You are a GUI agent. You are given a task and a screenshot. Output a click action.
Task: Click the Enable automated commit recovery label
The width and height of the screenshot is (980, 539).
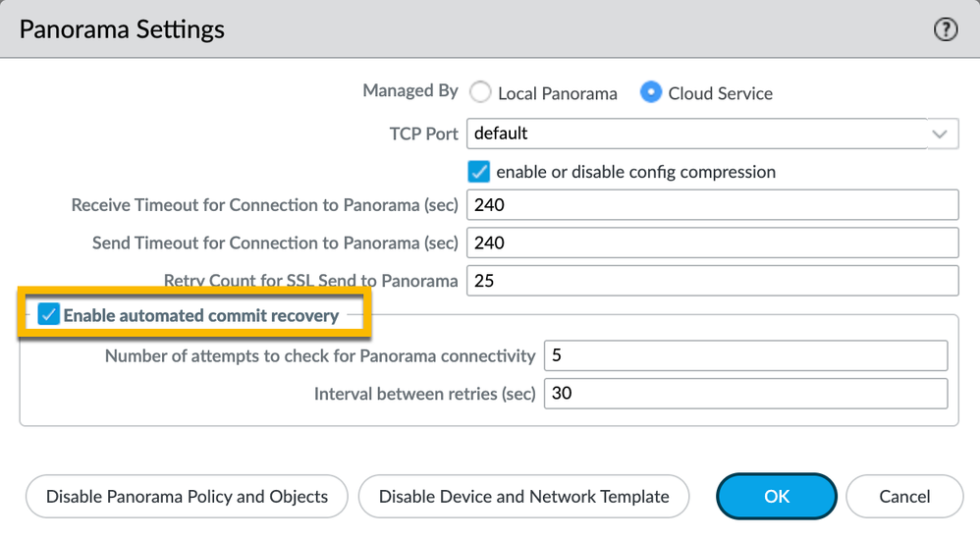(201, 315)
